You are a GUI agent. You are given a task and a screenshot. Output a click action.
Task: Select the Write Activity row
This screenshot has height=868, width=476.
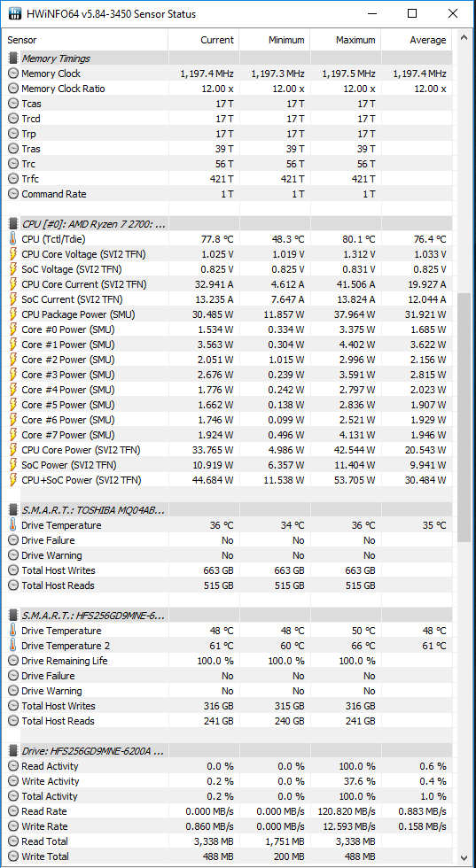[x=228, y=781]
